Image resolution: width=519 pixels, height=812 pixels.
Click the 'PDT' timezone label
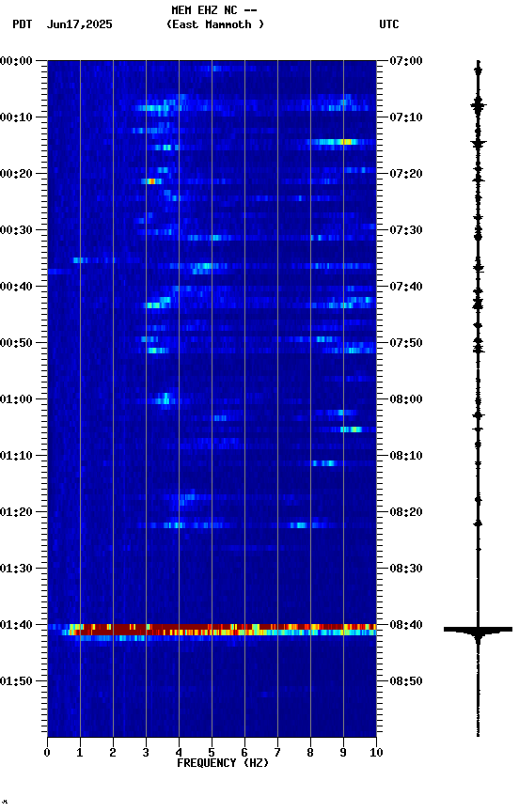coord(23,24)
